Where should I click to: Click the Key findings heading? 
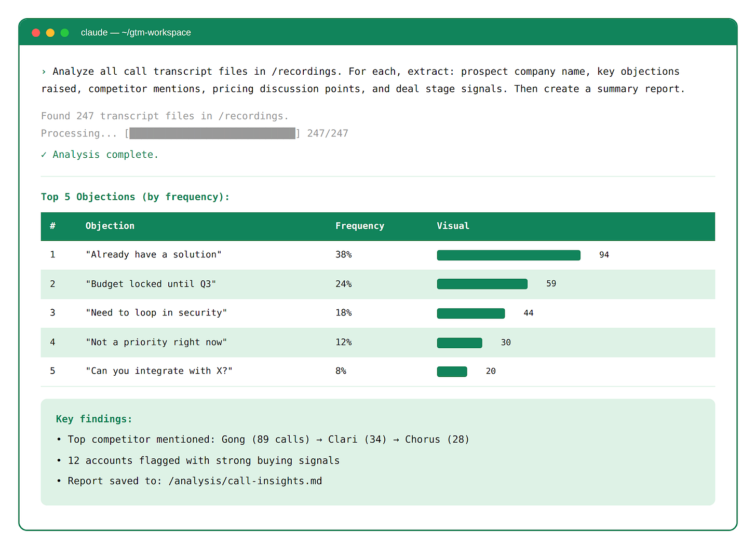pyautogui.click(x=94, y=419)
